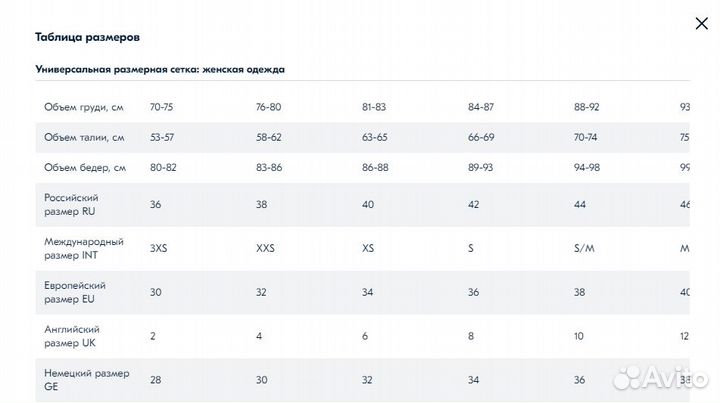The width and height of the screenshot is (720, 403).
Task: Select the 'Объем груди, см' row label
Action: pyautogui.click(x=85, y=107)
